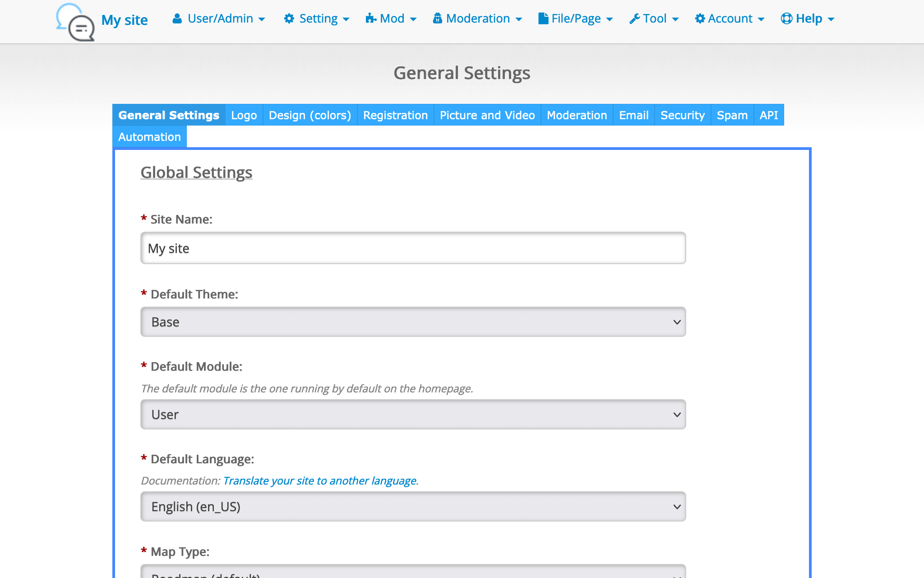
Task: Click the lifebuoy icon beside Help
Action: [x=786, y=19]
